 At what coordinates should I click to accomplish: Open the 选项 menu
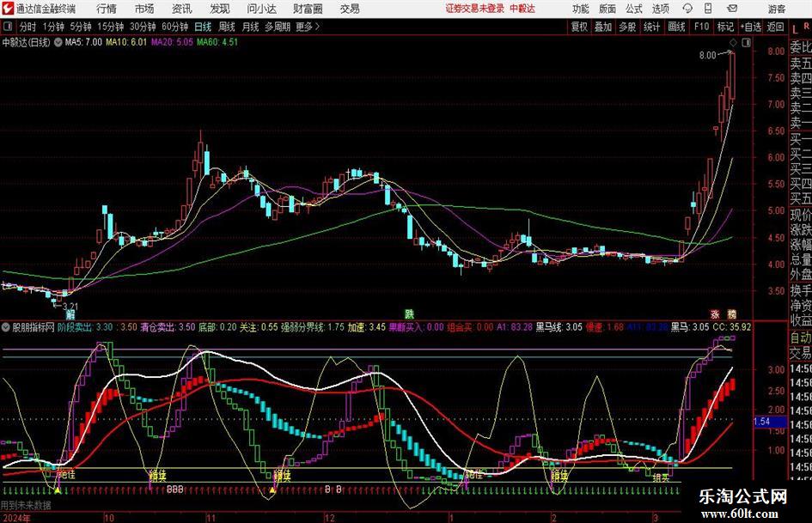coord(661,9)
